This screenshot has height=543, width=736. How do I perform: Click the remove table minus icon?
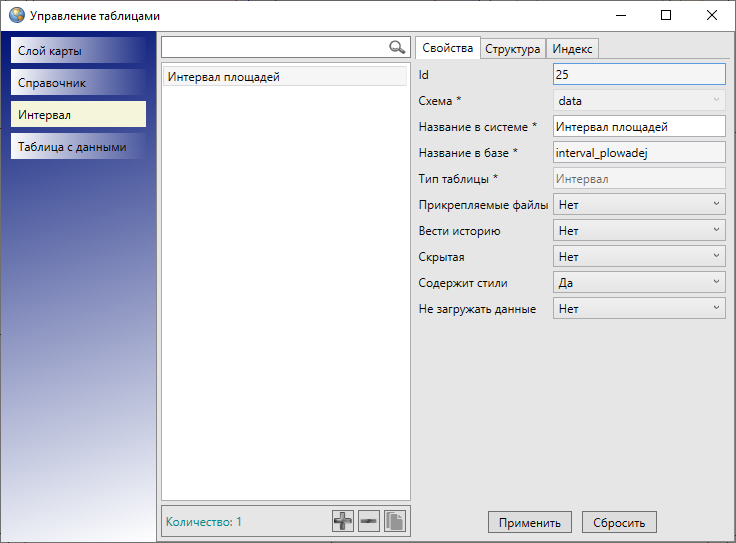369,521
